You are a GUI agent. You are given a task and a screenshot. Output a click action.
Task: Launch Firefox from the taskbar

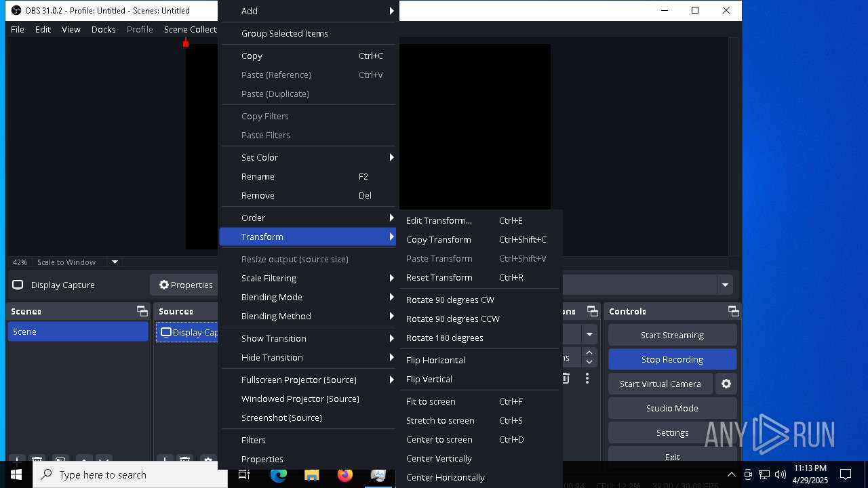click(x=344, y=475)
